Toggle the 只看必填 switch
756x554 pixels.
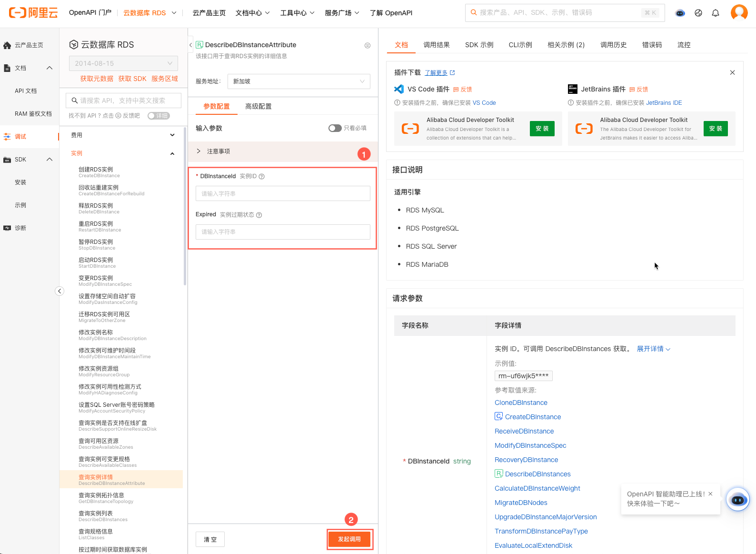coord(335,128)
